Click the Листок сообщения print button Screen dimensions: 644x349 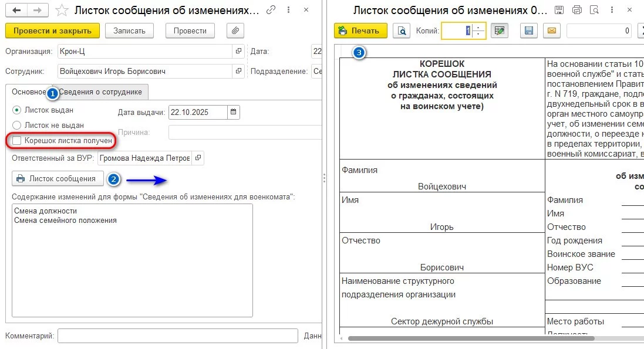(58, 178)
